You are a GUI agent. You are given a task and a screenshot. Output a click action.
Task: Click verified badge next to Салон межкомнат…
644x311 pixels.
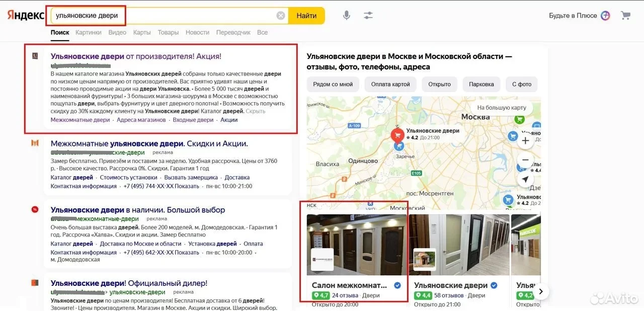(x=397, y=285)
